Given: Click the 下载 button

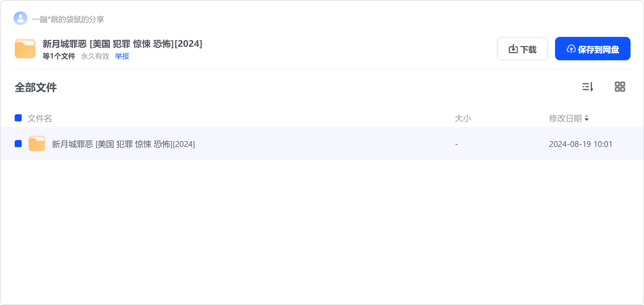Looking at the screenshot, I should click(522, 49).
